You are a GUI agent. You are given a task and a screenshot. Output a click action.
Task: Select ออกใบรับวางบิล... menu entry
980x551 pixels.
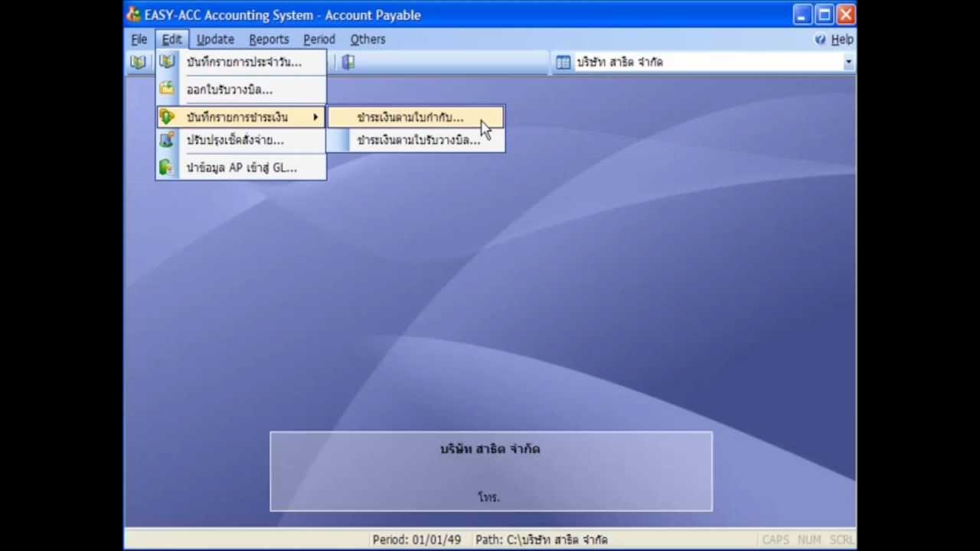coord(241,90)
